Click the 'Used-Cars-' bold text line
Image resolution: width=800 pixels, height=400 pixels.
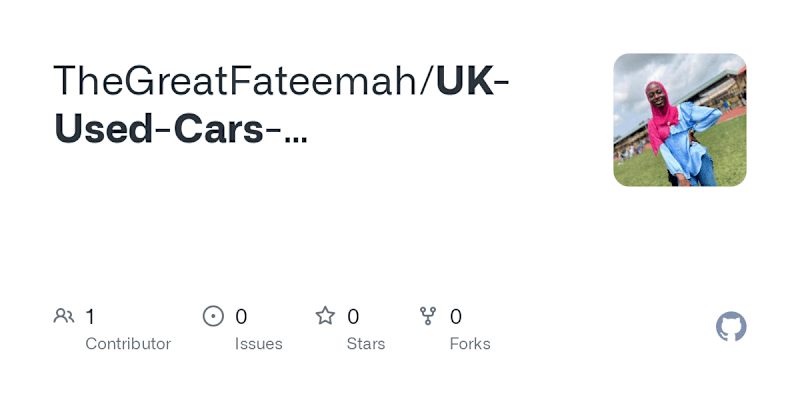[166, 130]
